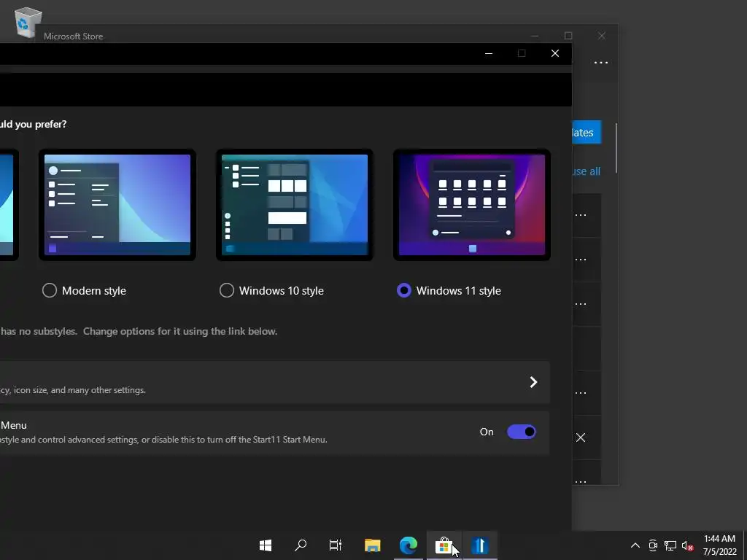The image size is (747, 560).
Task: Select the Windows 11 style radio button
Action: [404, 290]
